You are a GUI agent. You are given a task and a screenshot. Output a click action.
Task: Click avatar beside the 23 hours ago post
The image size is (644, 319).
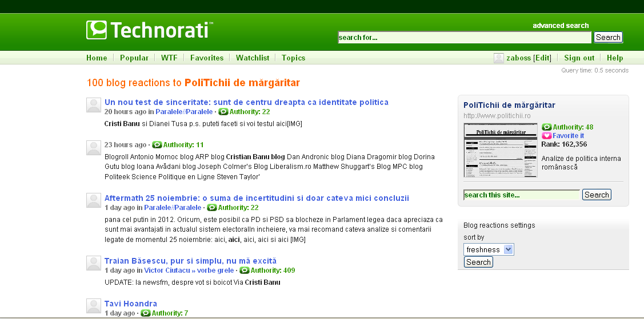pyautogui.click(x=94, y=148)
